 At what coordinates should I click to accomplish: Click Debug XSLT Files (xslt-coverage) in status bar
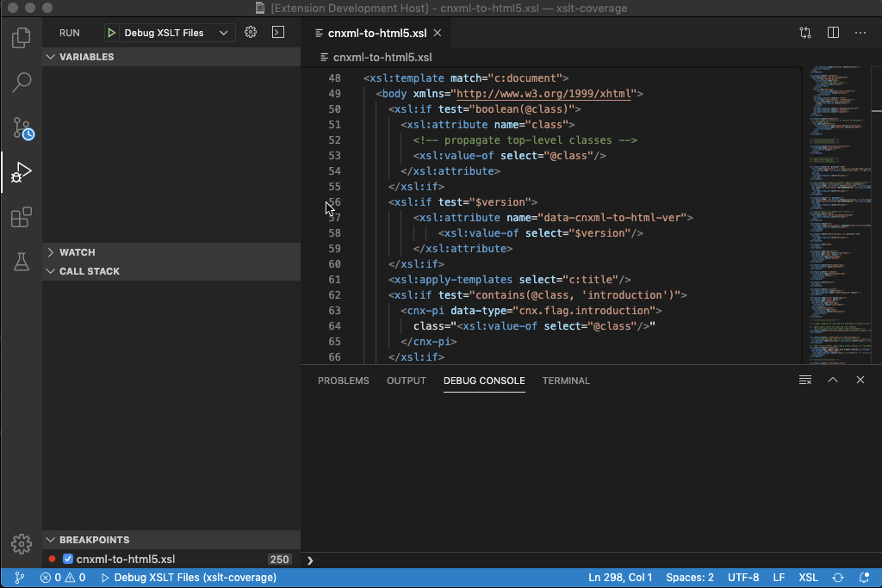(x=189, y=578)
